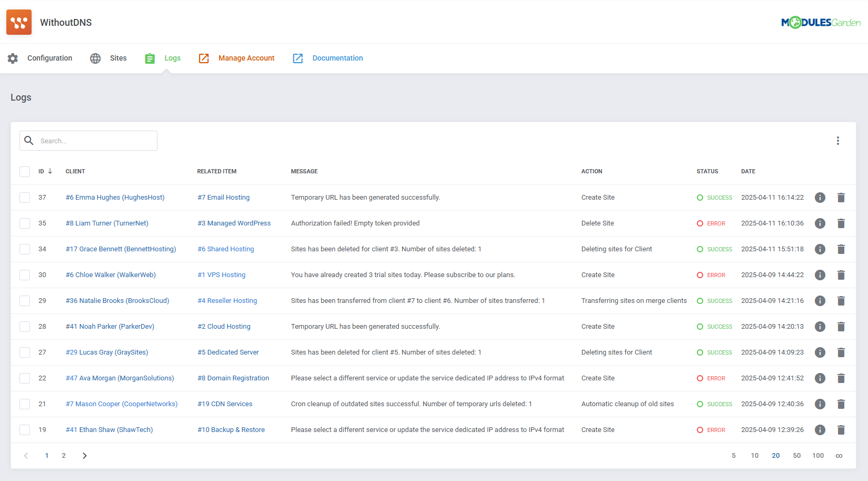Open the Configuration gear icon
Screen dimensions: 868x481
13,58
